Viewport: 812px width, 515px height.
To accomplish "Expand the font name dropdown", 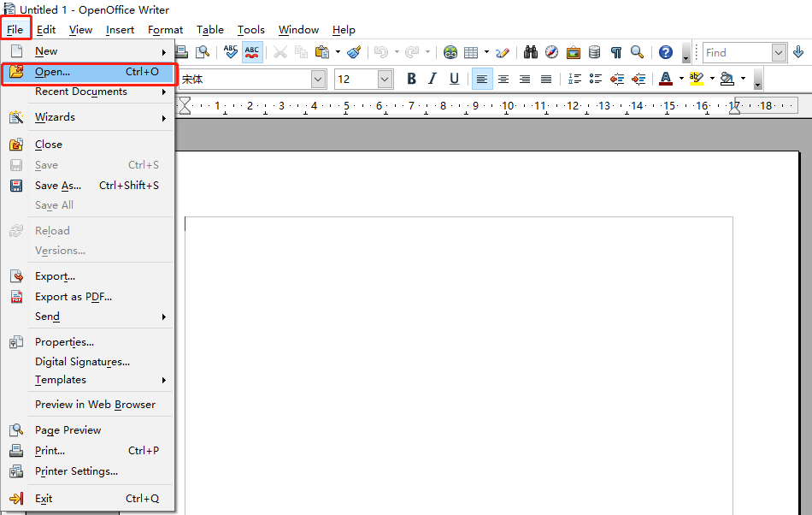I will pos(319,79).
